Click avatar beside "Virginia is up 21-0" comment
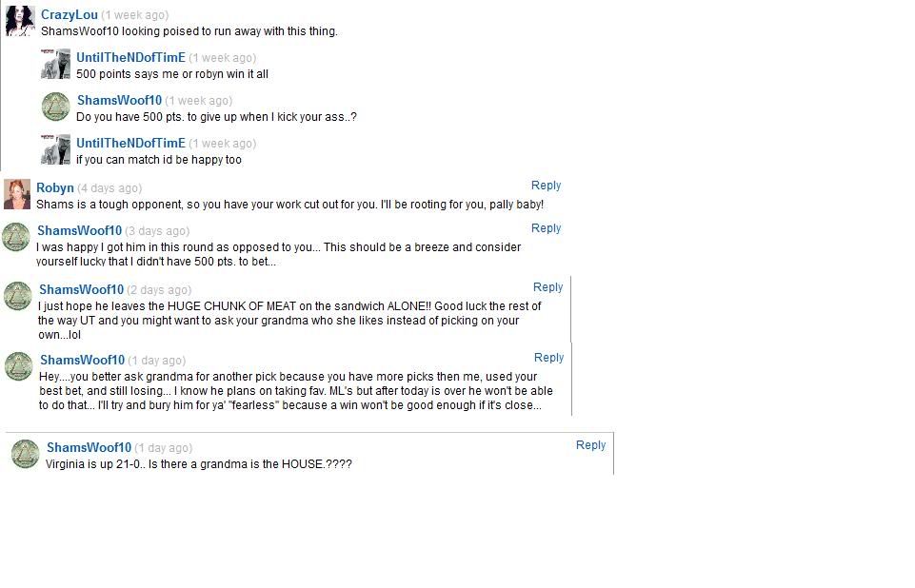 click(25, 454)
